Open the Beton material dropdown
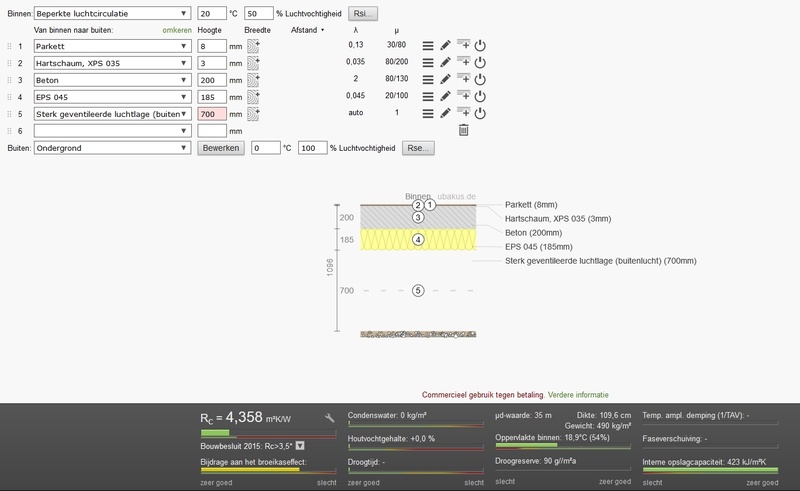The image size is (800, 491). [x=112, y=80]
